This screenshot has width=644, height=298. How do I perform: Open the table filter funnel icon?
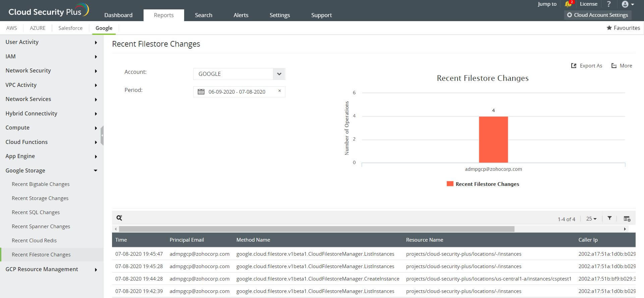click(609, 218)
